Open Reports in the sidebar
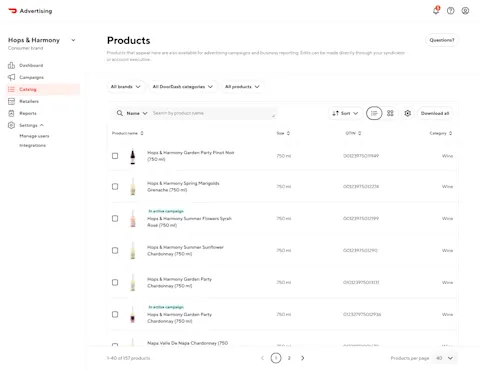480x370 pixels. click(28, 113)
